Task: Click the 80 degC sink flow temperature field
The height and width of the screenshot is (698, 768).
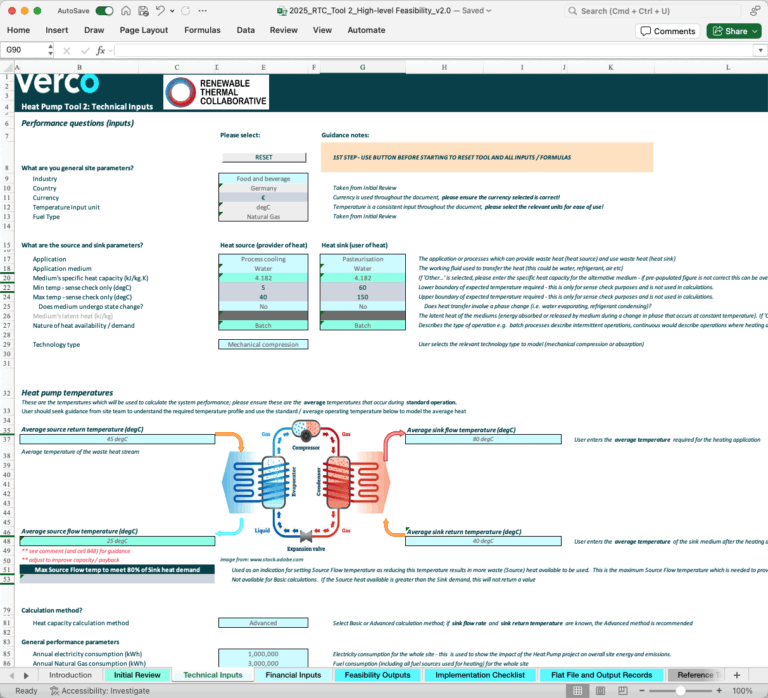Action: point(483,439)
